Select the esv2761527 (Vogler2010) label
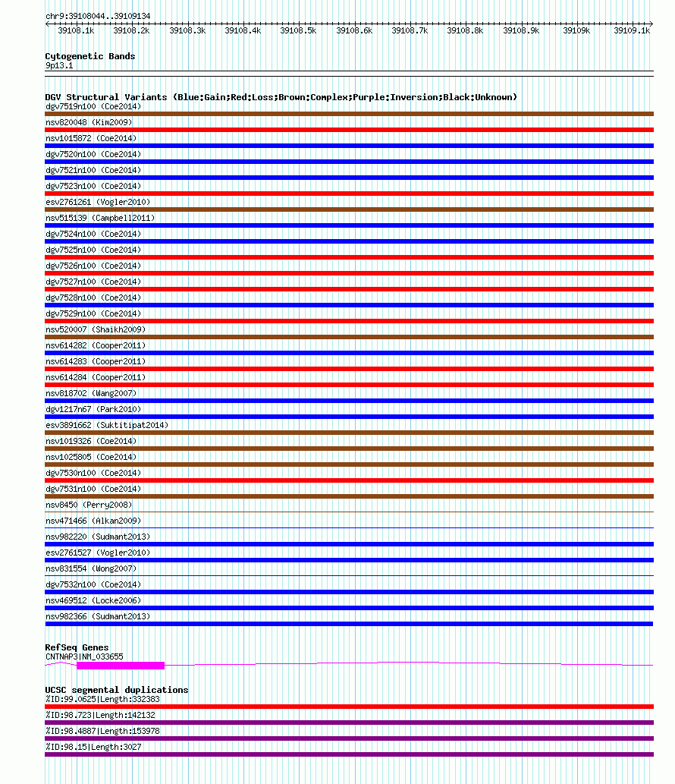675x784 pixels. pos(98,553)
